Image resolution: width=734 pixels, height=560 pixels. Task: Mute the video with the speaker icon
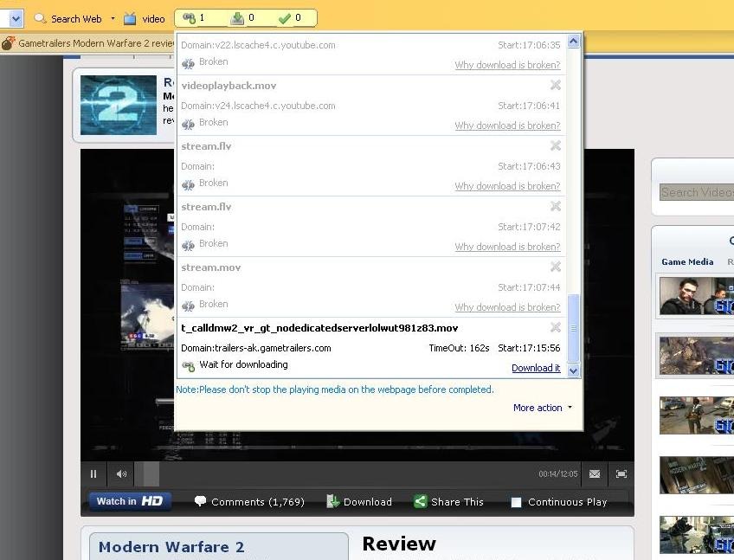click(121, 474)
